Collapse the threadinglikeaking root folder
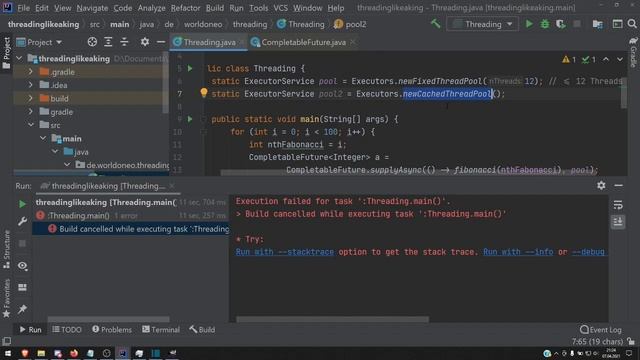640x360 pixels. click(19, 58)
